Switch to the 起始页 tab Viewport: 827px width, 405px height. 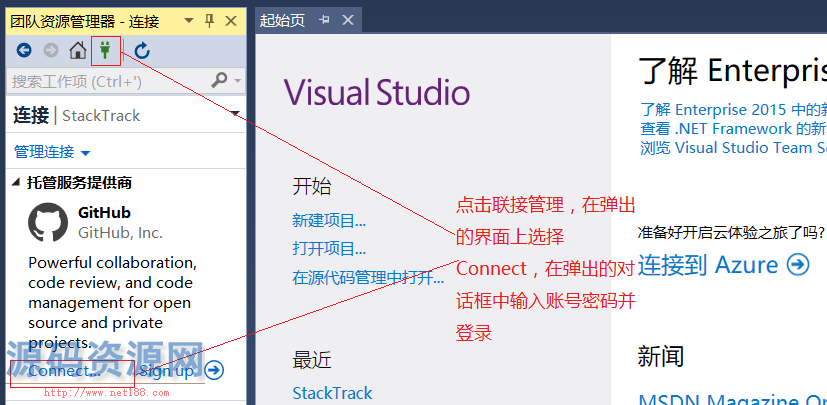tap(283, 21)
